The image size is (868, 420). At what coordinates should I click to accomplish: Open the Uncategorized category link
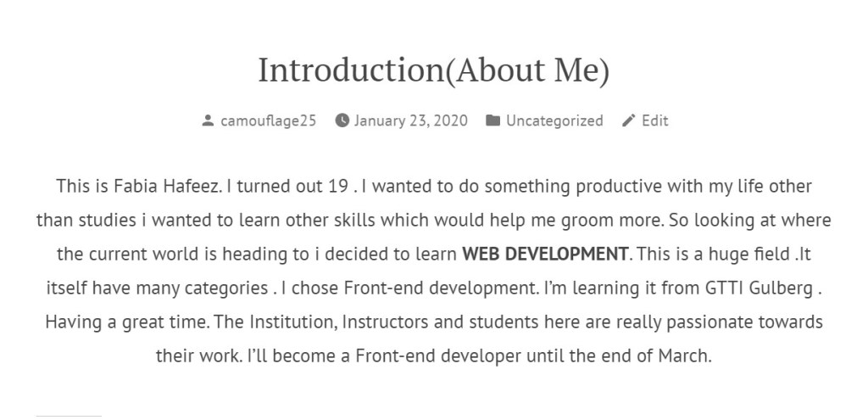click(554, 120)
